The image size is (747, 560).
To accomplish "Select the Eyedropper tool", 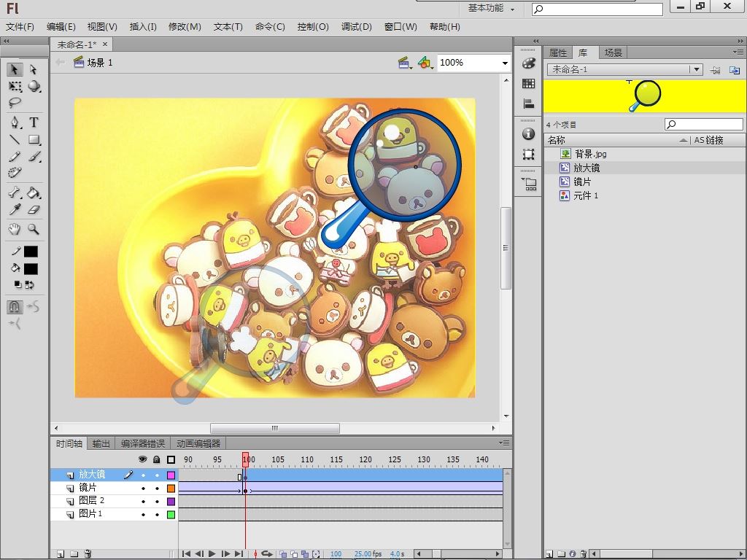I will pyautogui.click(x=15, y=210).
